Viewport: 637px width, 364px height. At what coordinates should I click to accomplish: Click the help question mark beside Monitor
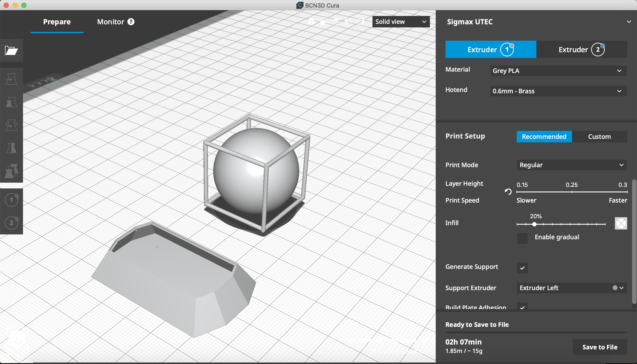(x=131, y=22)
